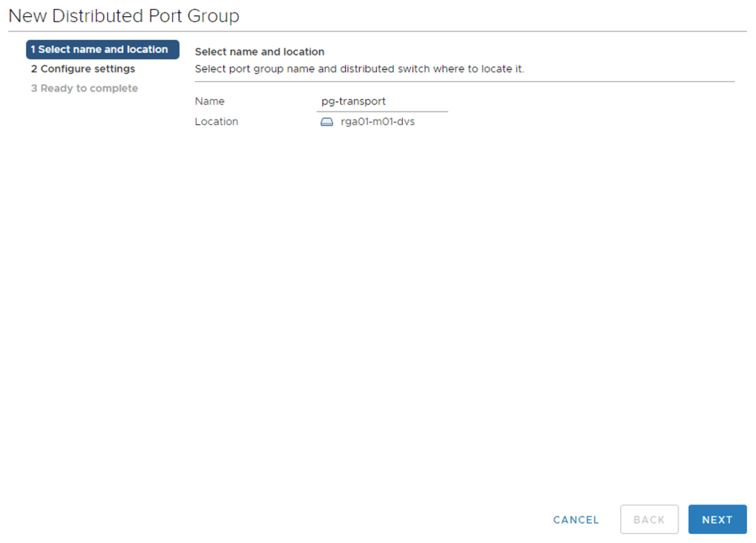Select step 1 Select name and location
Image resolution: width=756 pixels, height=543 pixels.
coord(102,49)
